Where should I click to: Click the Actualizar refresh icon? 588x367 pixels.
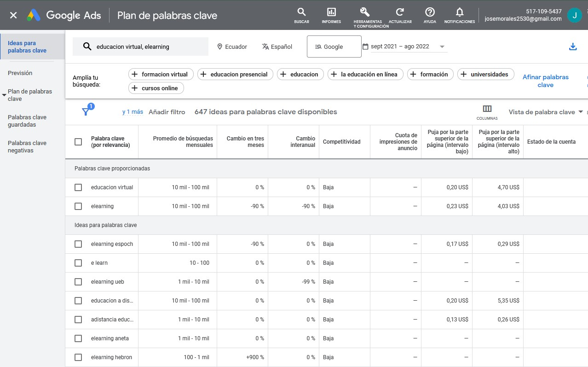coord(400,12)
